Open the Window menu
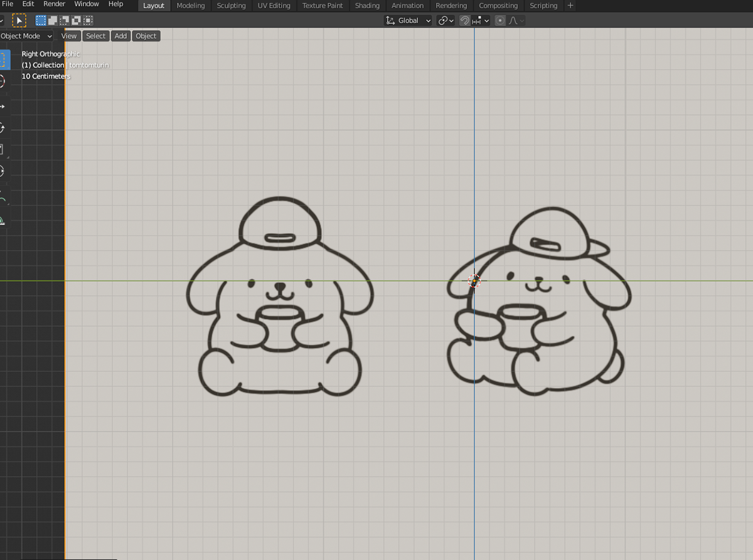The height and width of the screenshot is (560, 753). tap(87, 4)
